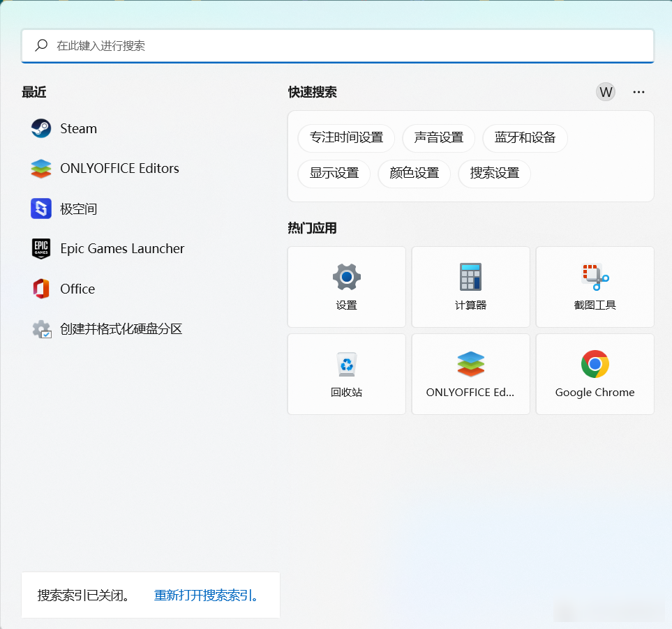The height and width of the screenshot is (629, 672).
Task: Open Steam icon in recent list
Action: 41,128
